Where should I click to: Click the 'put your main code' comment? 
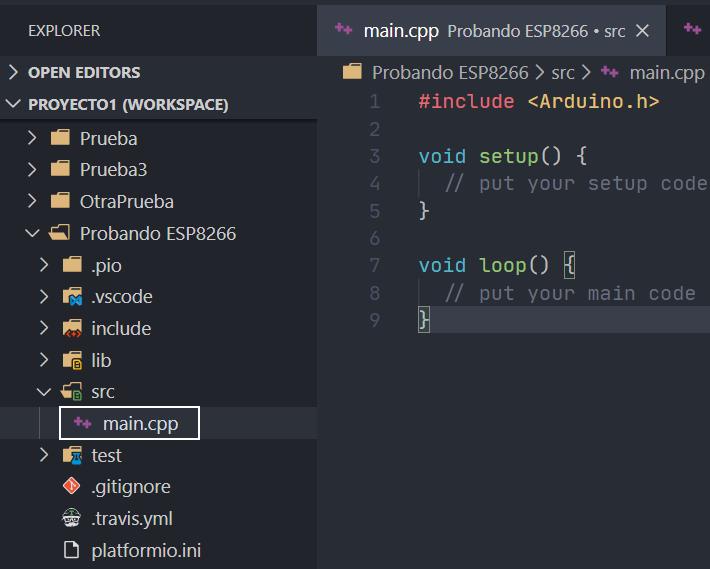coord(570,293)
